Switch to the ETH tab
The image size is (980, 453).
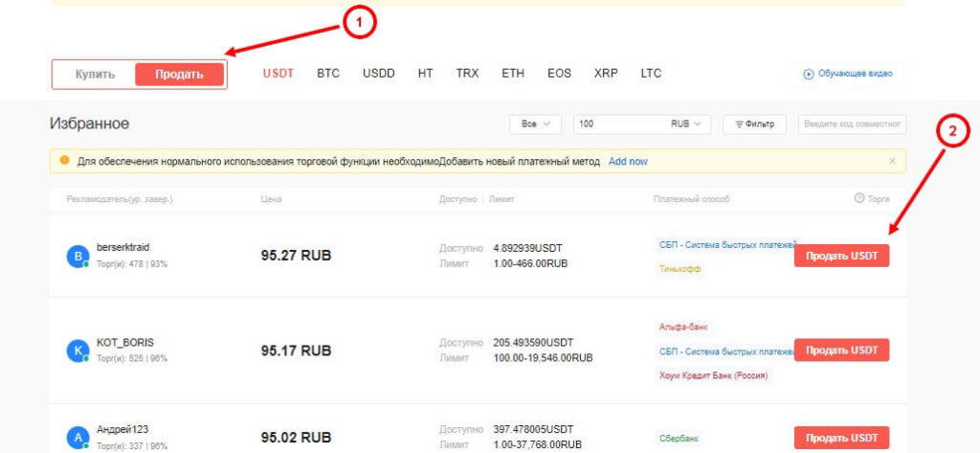(x=513, y=74)
